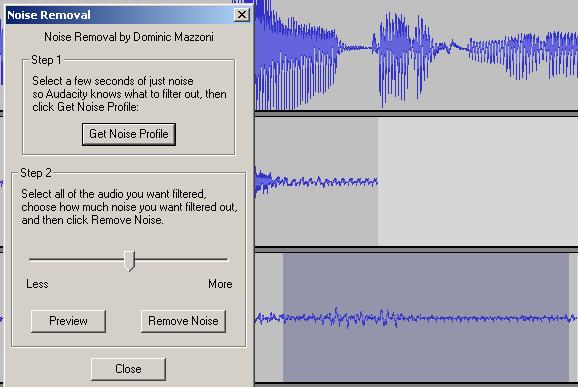The image size is (578, 387).
Task: Click the noise filter slider thumb
Action: click(129, 261)
